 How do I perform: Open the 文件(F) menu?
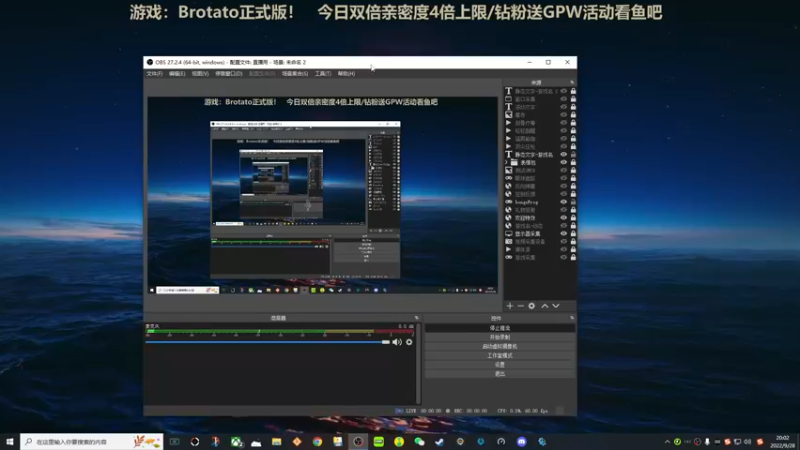(155, 73)
